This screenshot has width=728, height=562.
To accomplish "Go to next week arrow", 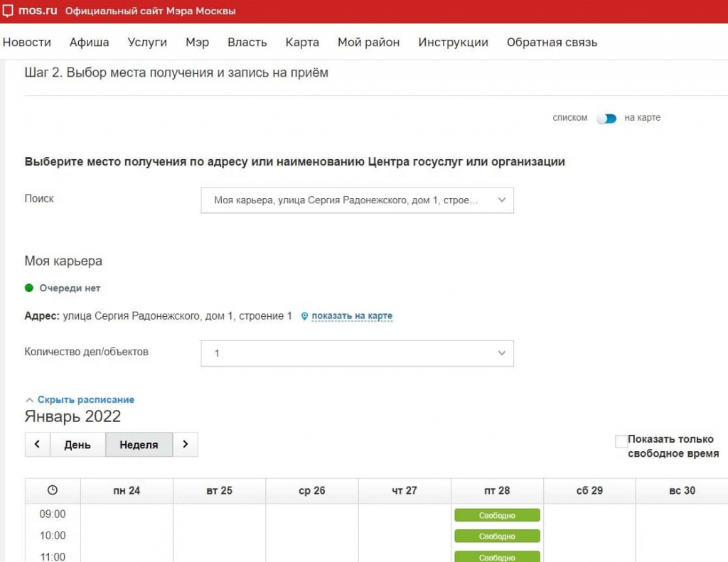I will pos(186,445).
